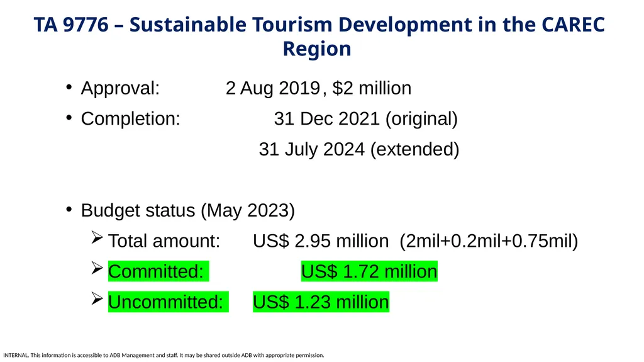The image size is (644, 362).
Task: Click the arrow bullet beside 'Uncommitted:'
Action: 97,298
